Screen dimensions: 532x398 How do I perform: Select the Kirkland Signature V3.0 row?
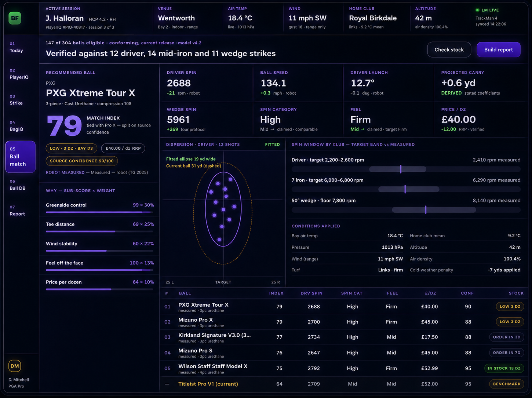[x=344, y=337]
